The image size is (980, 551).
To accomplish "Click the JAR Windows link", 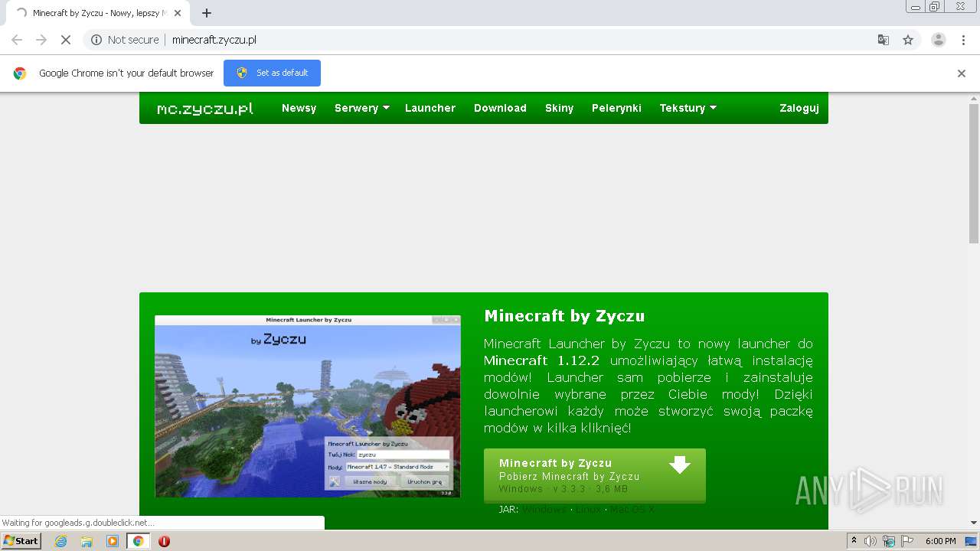I will [544, 510].
